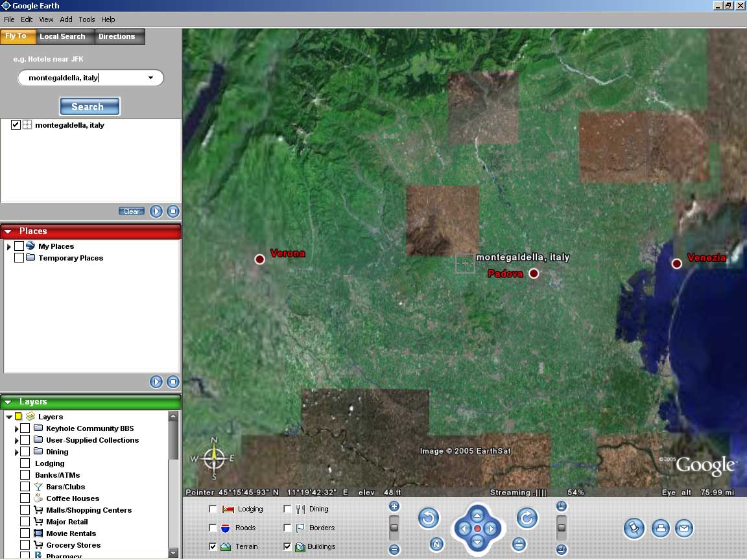Enable Roads overlay checkbox
Viewport: 747px width, 560px height.
(213, 528)
